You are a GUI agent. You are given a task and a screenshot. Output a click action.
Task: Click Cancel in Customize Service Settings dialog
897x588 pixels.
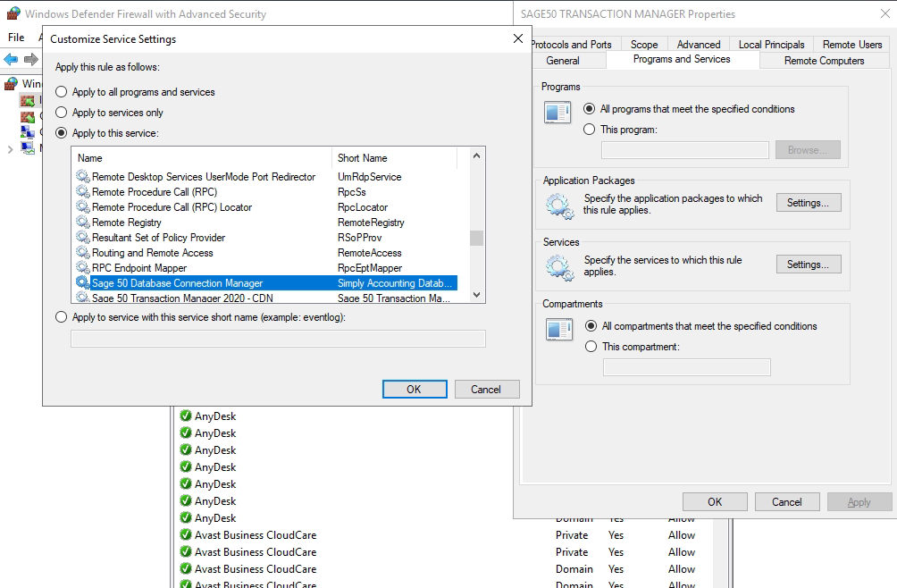pos(487,389)
